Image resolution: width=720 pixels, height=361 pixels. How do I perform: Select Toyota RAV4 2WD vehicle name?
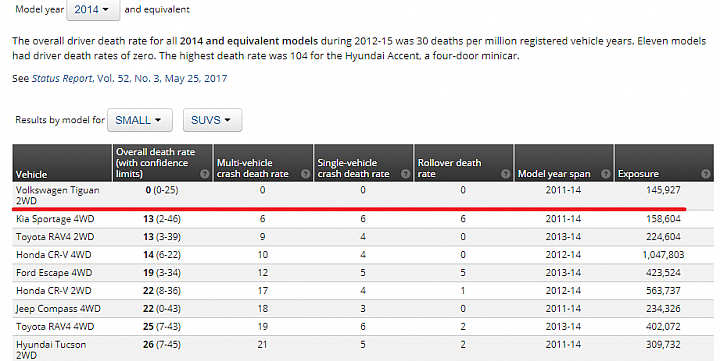click(x=55, y=237)
